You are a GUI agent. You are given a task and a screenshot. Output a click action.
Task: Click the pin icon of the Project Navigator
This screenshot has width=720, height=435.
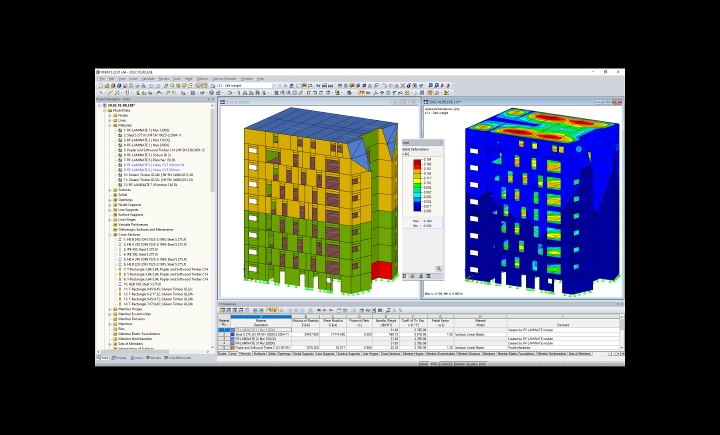(x=208, y=99)
